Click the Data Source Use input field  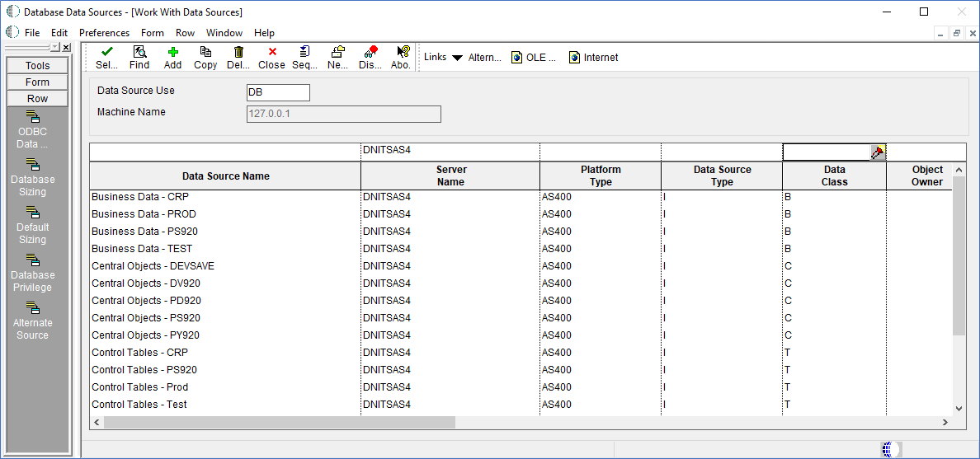[278, 92]
